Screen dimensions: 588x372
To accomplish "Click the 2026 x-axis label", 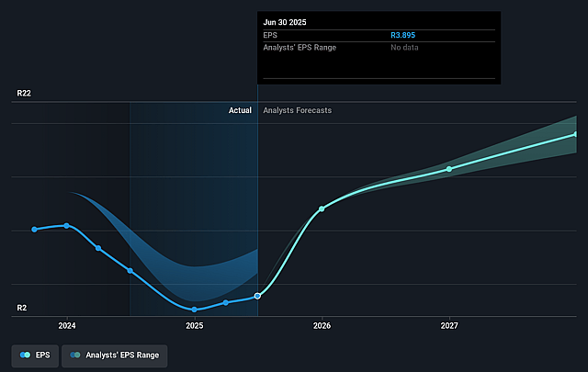I will [322, 326].
